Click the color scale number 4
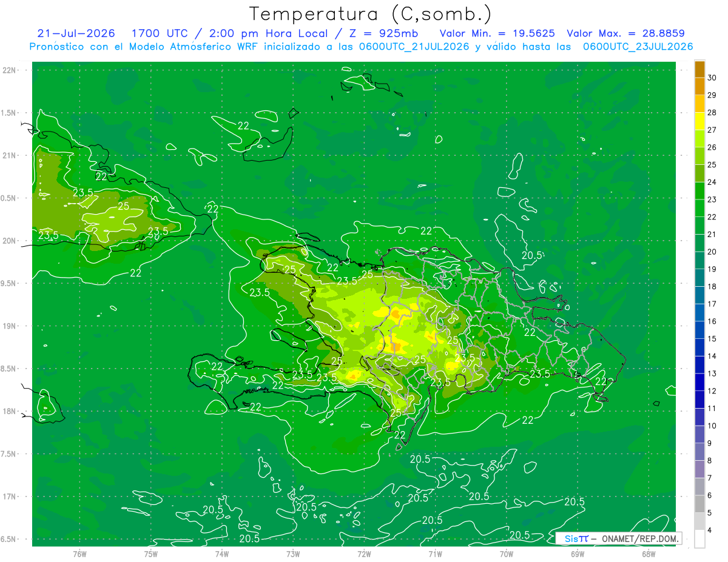 (711, 530)
